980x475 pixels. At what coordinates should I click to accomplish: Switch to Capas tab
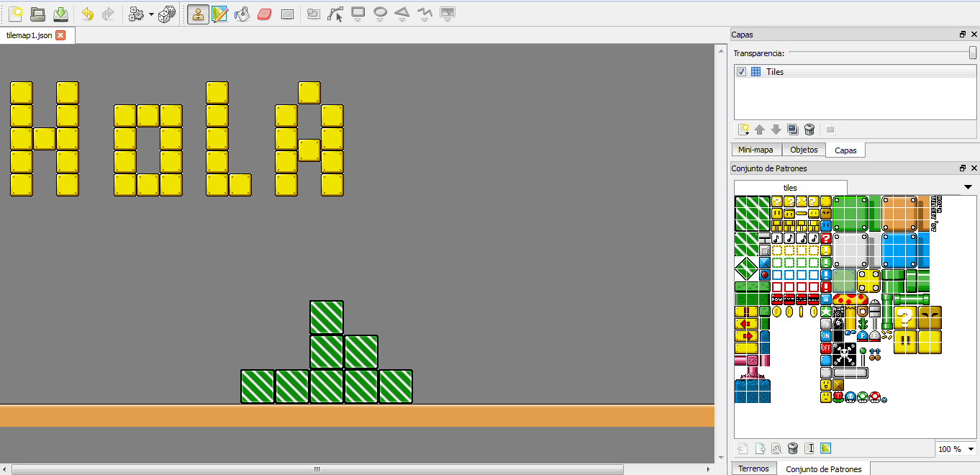(x=845, y=150)
